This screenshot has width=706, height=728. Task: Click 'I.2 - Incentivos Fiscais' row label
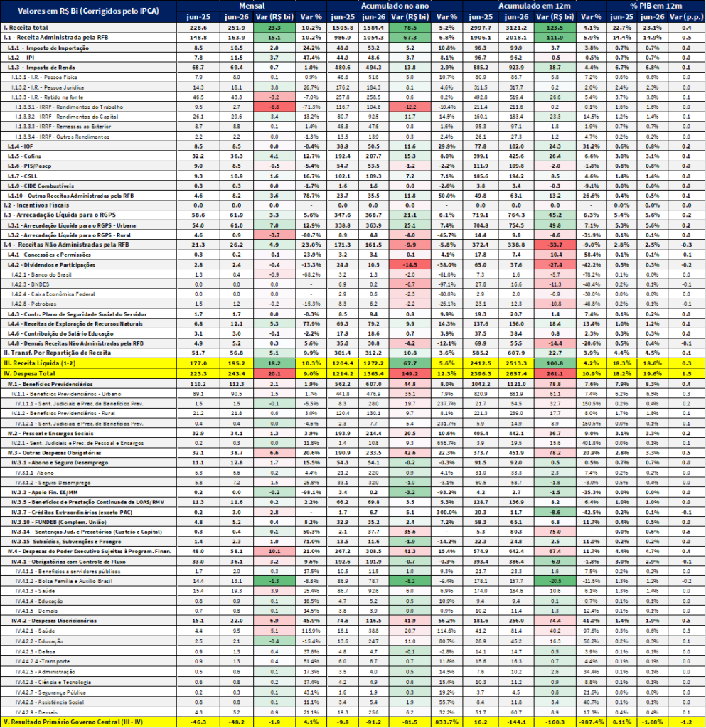point(36,205)
